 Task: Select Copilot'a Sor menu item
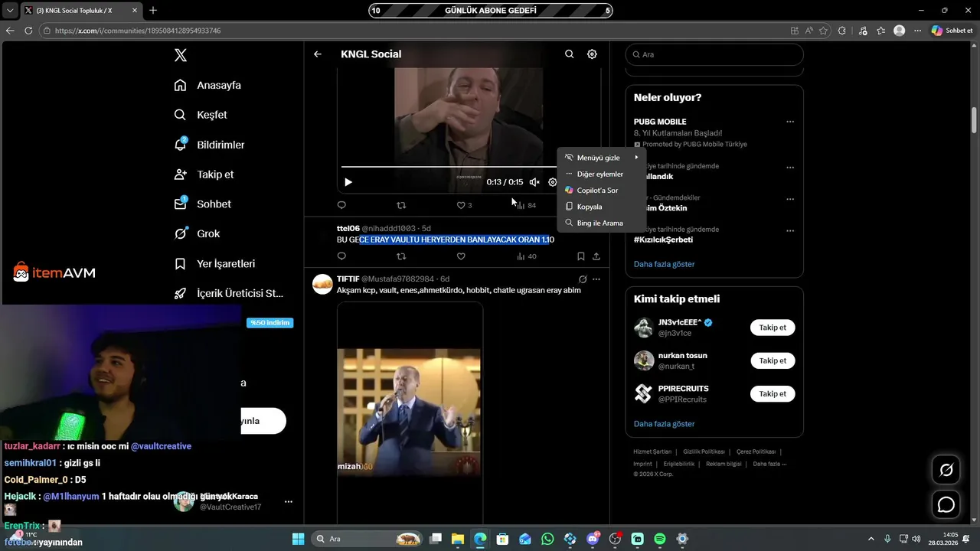click(x=601, y=191)
